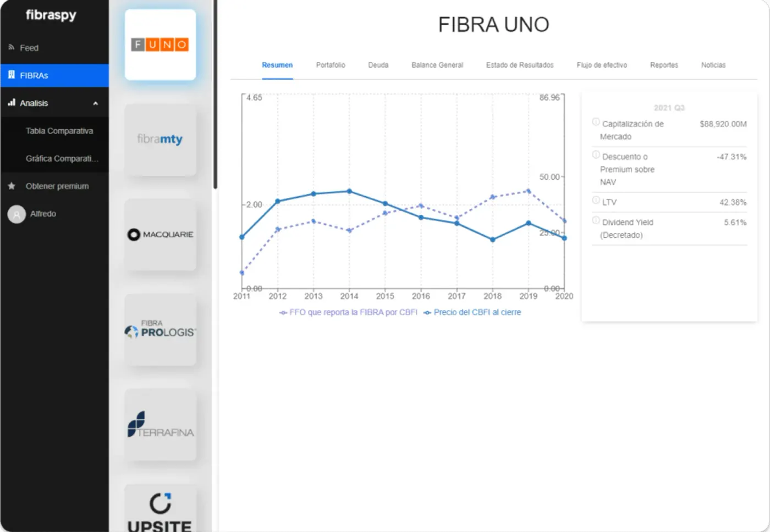Click info icon beside LTV
This screenshot has width=770, height=532.
[596, 201]
